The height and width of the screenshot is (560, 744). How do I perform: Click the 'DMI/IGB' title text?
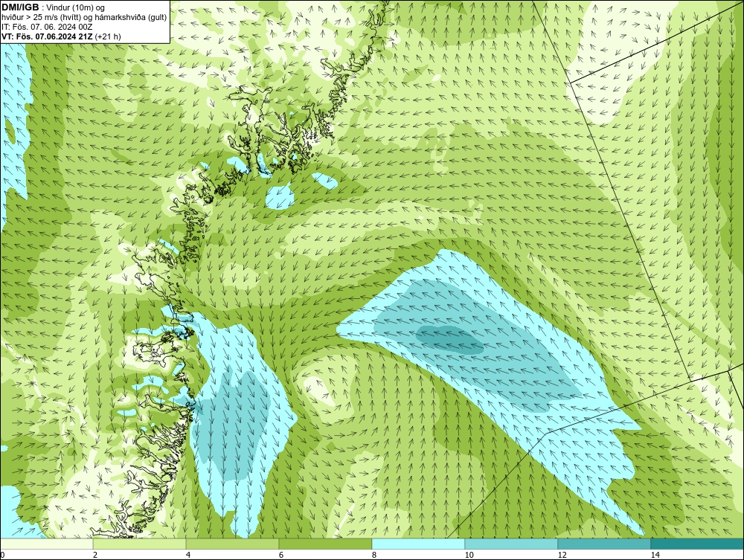point(20,7)
